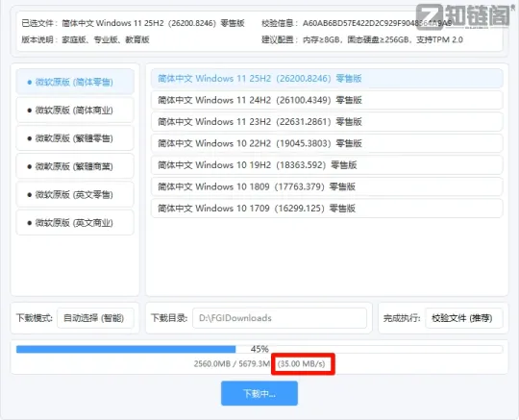This screenshot has width=519, height=420.
Task: Open 下载模式 自动选择 (智能) dropdown
Action: [x=96, y=318]
